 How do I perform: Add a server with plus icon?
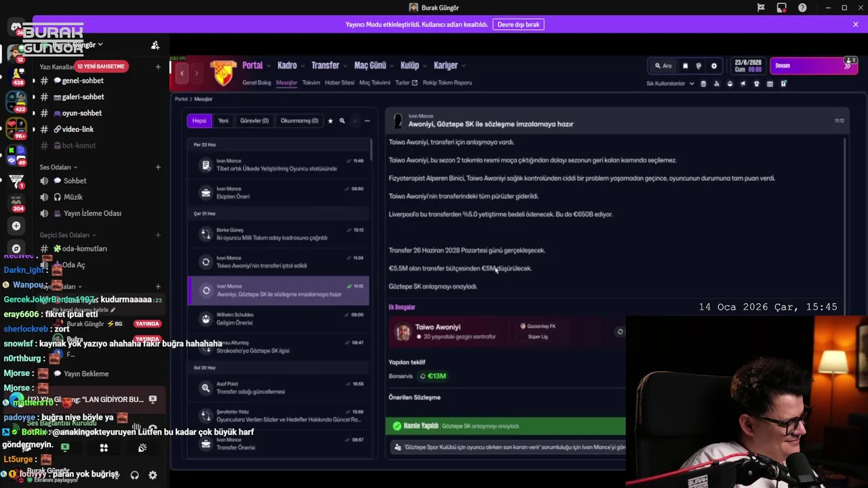(x=16, y=226)
